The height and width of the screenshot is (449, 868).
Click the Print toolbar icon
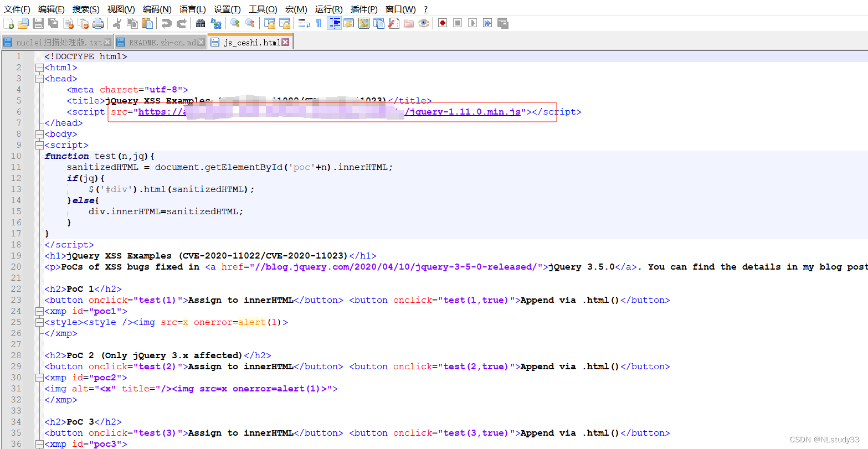pos(98,23)
